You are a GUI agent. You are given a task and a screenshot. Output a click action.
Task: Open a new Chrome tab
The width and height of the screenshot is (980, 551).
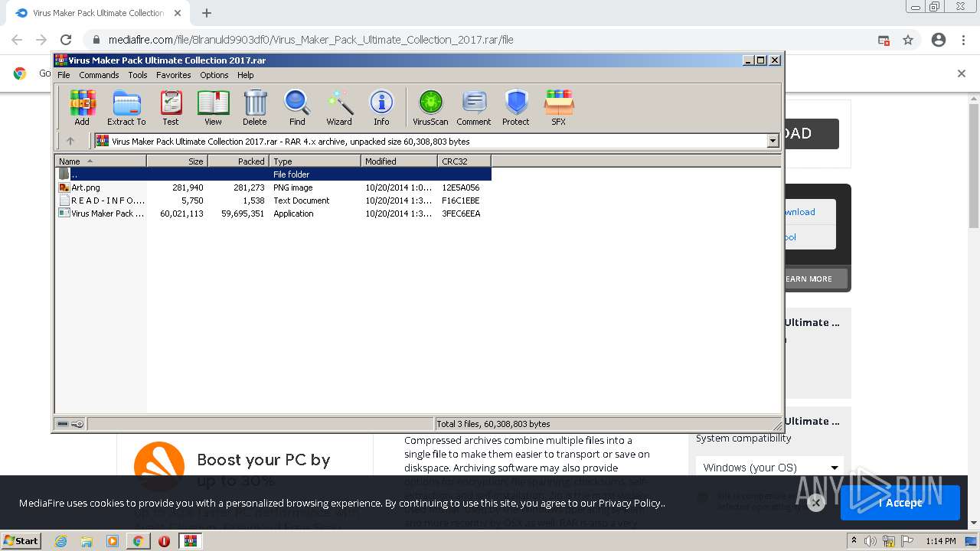pyautogui.click(x=207, y=13)
